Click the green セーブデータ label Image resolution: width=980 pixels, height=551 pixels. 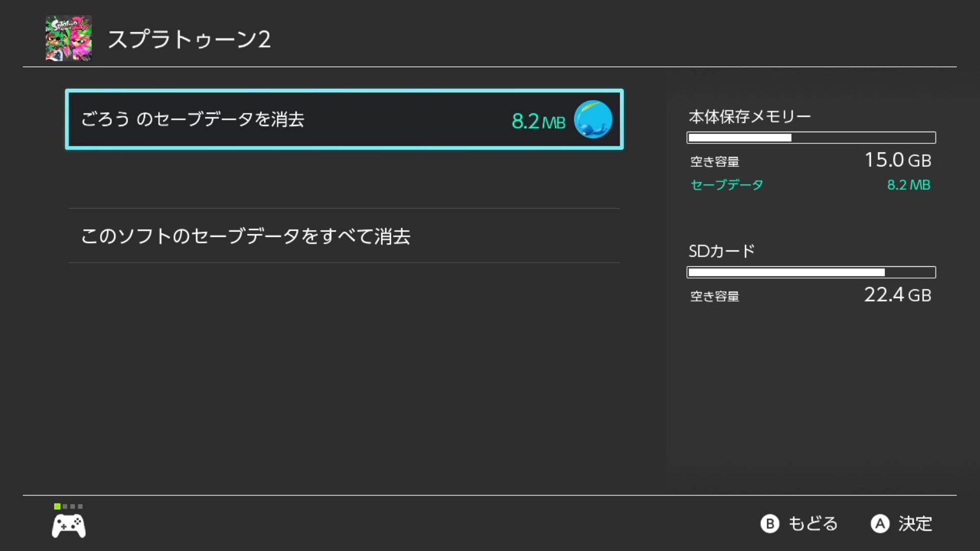pyautogui.click(x=727, y=185)
